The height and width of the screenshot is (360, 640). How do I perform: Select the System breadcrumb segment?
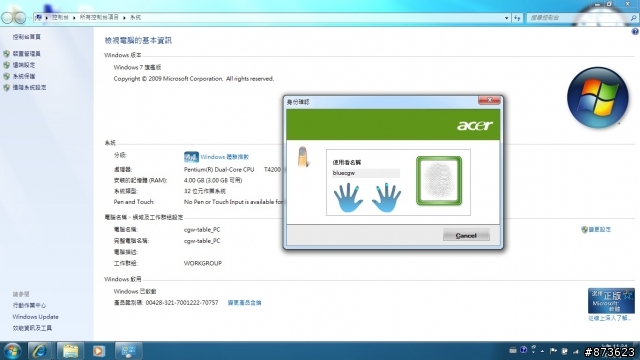click(135, 18)
